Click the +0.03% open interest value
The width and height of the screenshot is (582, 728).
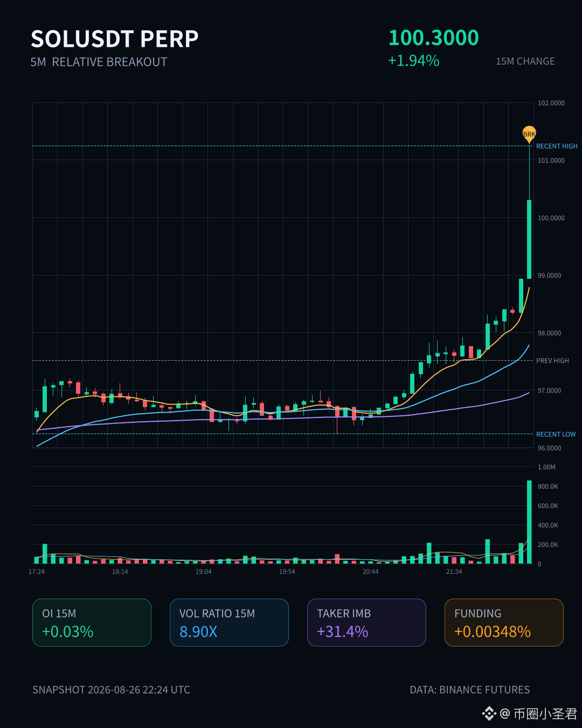[68, 631]
